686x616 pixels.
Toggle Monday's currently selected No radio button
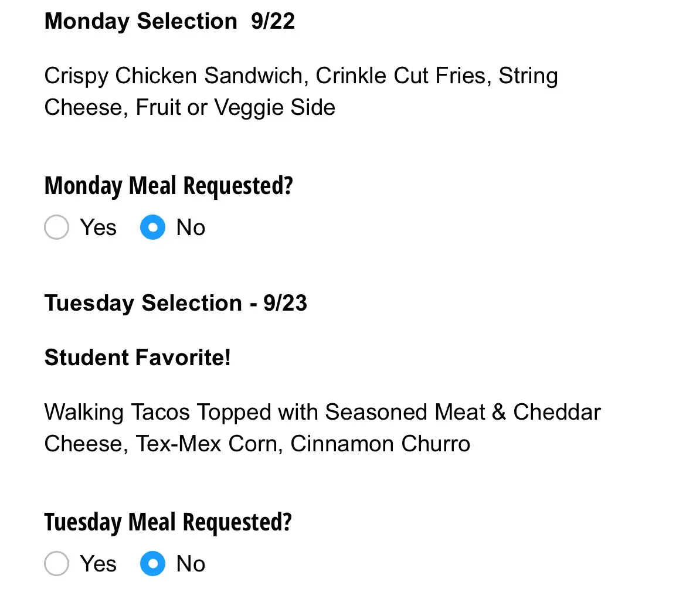pyautogui.click(x=152, y=227)
